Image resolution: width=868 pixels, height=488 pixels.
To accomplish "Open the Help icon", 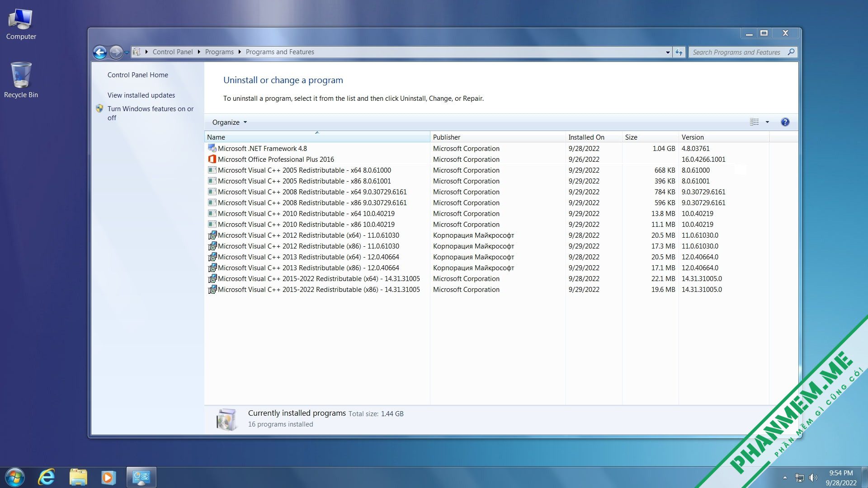I will coord(785,122).
